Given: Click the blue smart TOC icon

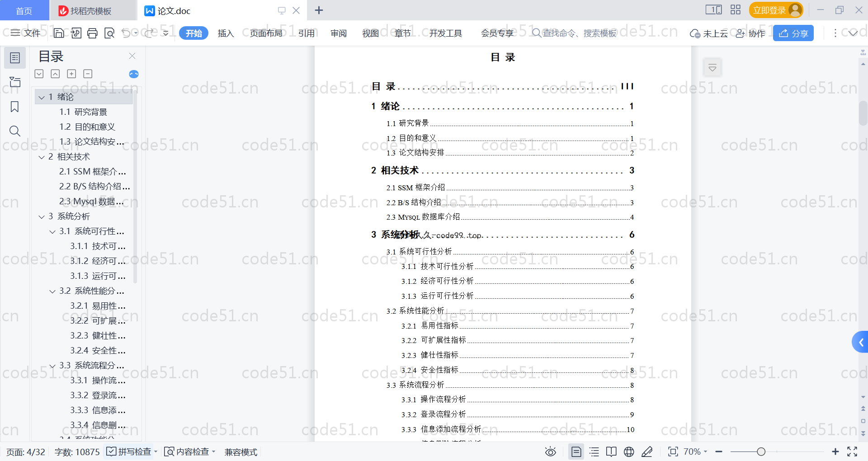Looking at the screenshot, I should coord(134,74).
